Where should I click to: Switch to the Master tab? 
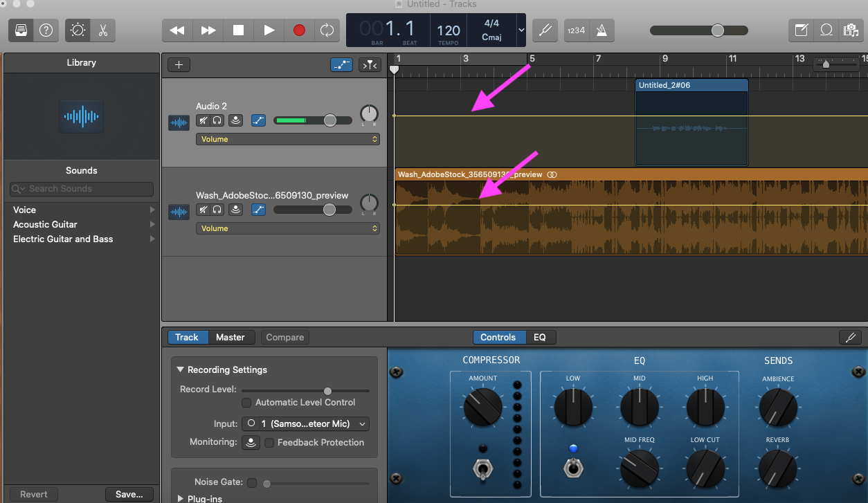(x=230, y=338)
